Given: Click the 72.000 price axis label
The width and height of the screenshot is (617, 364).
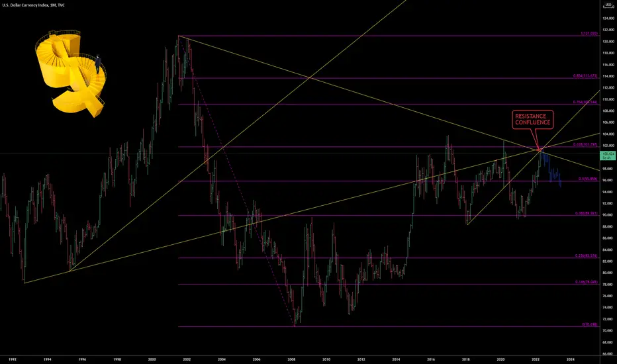Looking at the screenshot, I should point(608,319).
